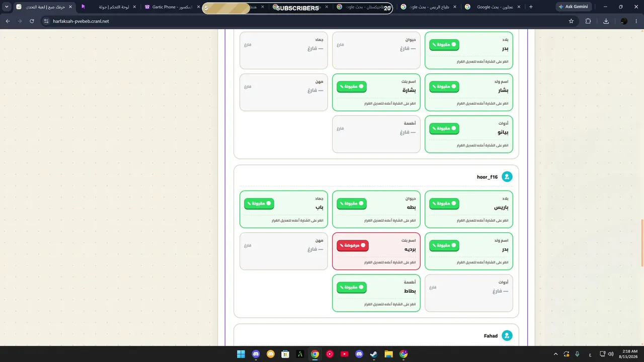This screenshot has height=362, width=644.
Task: Open YouTube Music from the taskbar
Action: coord(330,354)
